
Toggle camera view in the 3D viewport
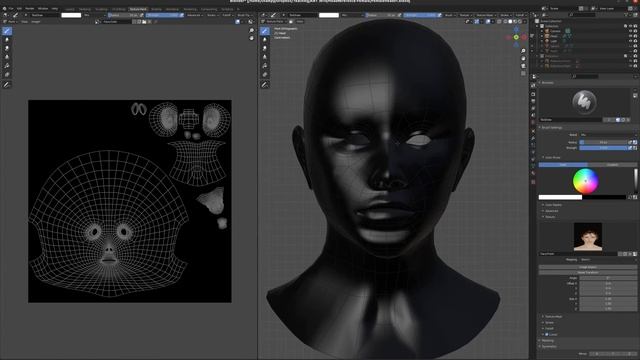point(523,66)
